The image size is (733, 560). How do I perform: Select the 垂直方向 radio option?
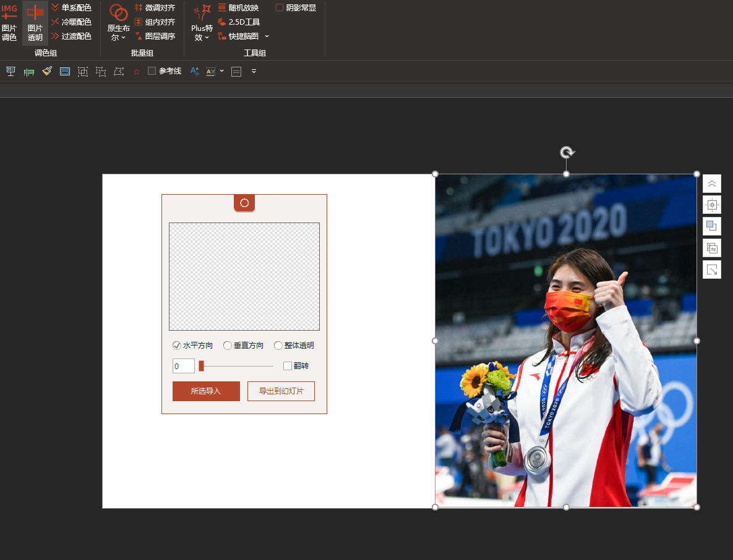228,346
